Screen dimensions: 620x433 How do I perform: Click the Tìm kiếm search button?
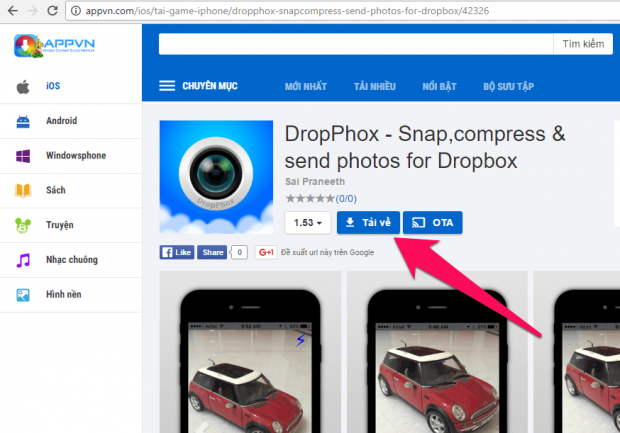(x=583, y=44)
